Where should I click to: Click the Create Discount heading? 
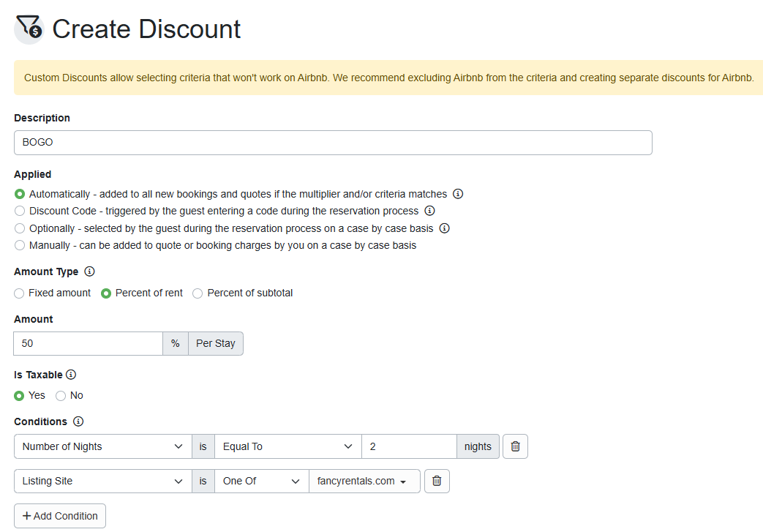tap(146, 29)
